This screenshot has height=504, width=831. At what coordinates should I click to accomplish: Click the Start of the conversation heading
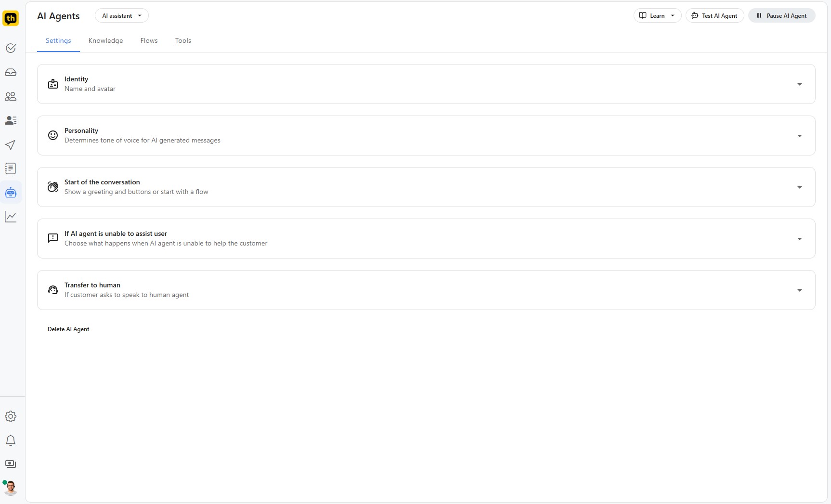pyautogui.click(x=102, y=182)
